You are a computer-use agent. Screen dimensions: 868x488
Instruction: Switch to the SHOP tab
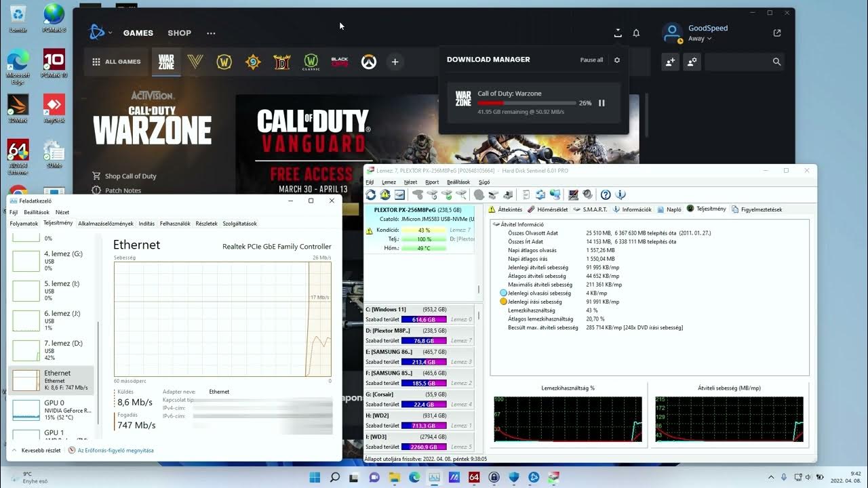(x=180, y=33)
